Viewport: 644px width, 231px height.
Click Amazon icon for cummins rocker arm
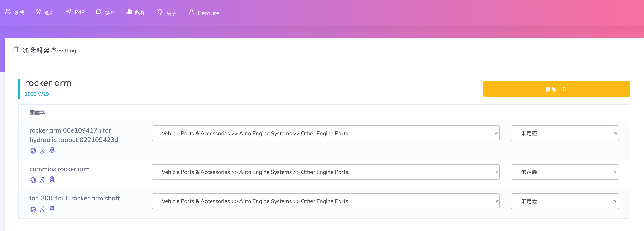point(52,179)
